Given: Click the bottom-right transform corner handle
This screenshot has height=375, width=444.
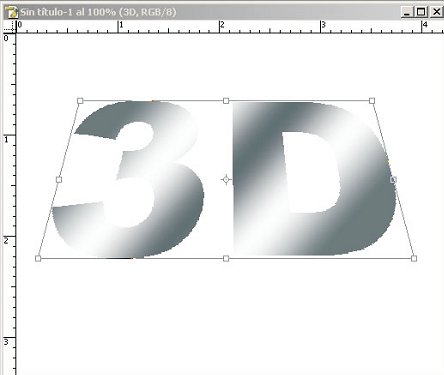Looking at the screenshot, I should 414,258.
